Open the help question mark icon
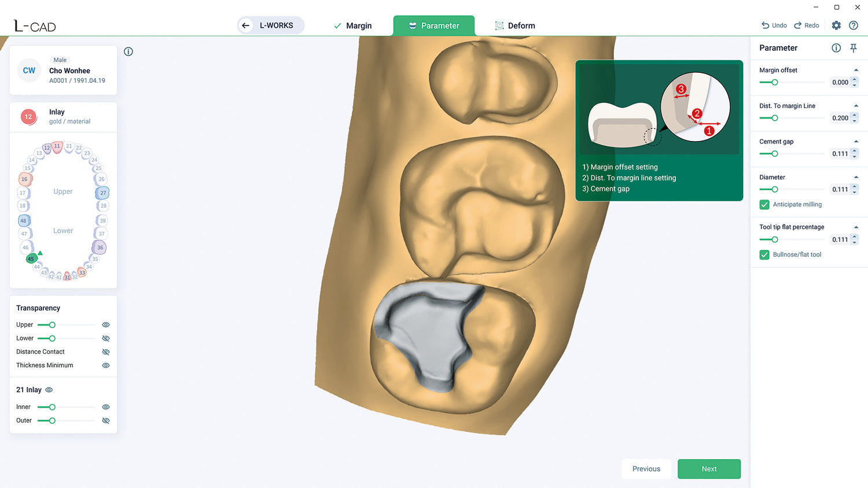Image resolution: width=868 pixels, height=488 pixels. 854,25
